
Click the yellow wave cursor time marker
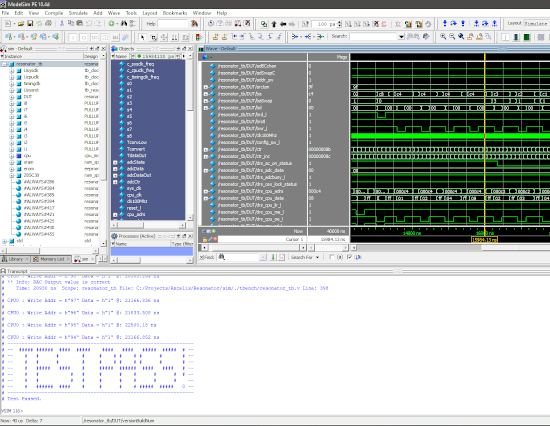(x=484, y=240)
